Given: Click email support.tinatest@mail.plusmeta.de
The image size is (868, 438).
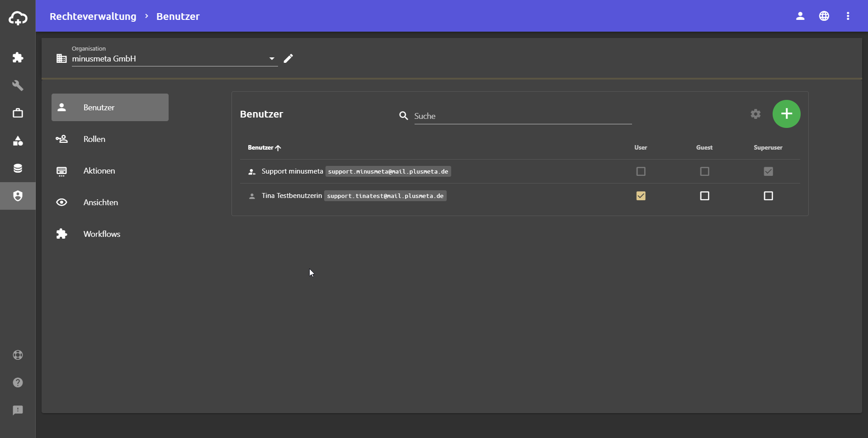Looking at the screenshot, I should (x=385, y=196).
